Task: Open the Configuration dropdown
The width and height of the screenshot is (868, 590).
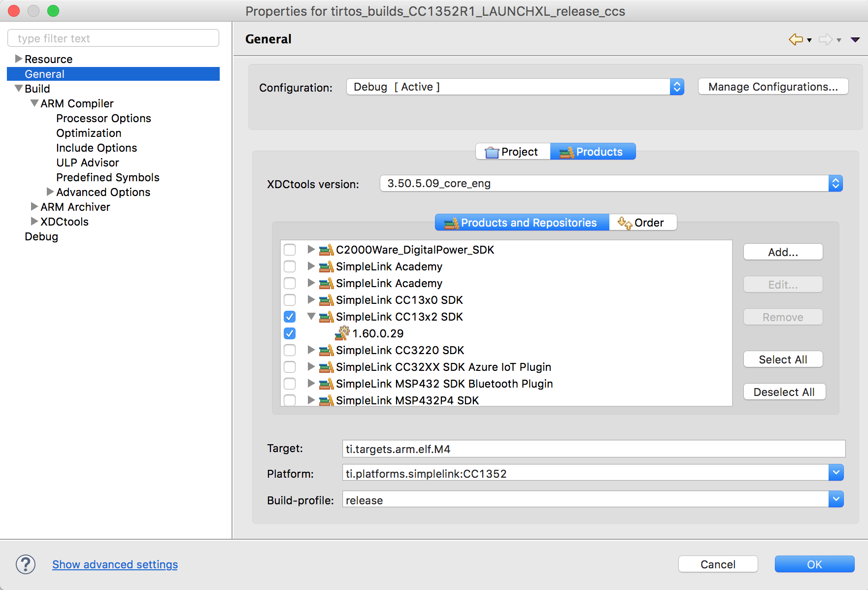Action: click(x=515, y=87)
